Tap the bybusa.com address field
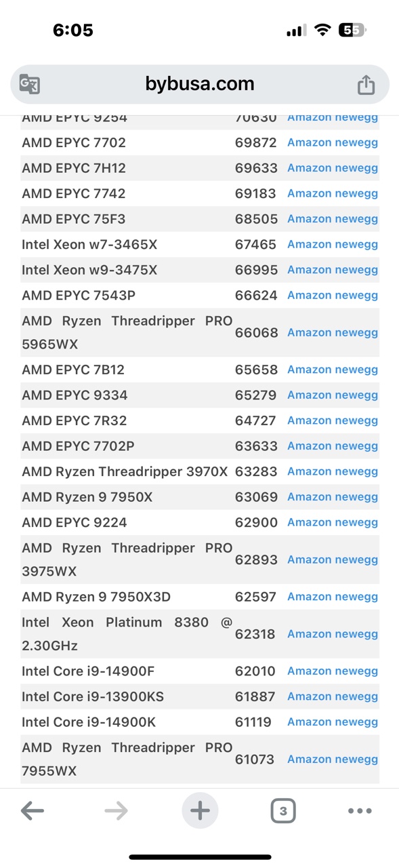Screen dimensions: 399x868 [200, 84]
